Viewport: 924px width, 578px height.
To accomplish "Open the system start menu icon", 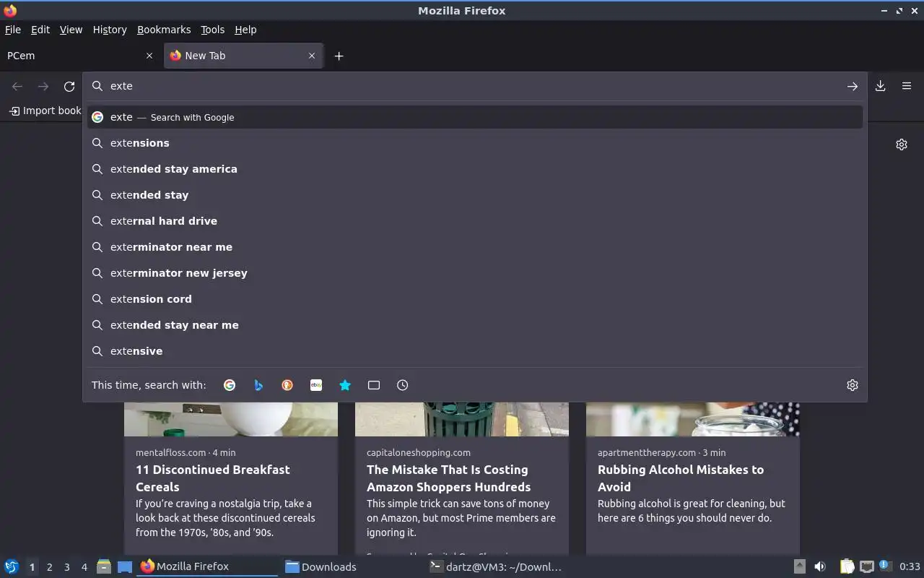I will 11,566.
